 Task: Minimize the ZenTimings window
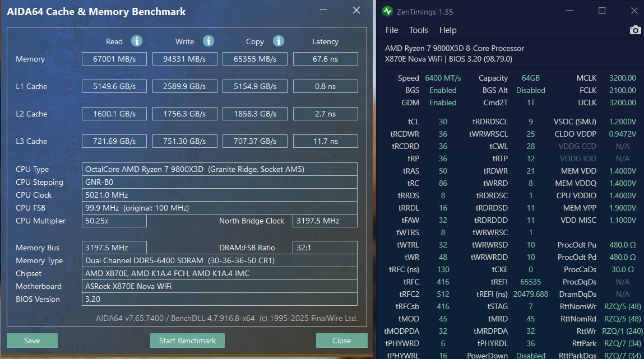569,11
